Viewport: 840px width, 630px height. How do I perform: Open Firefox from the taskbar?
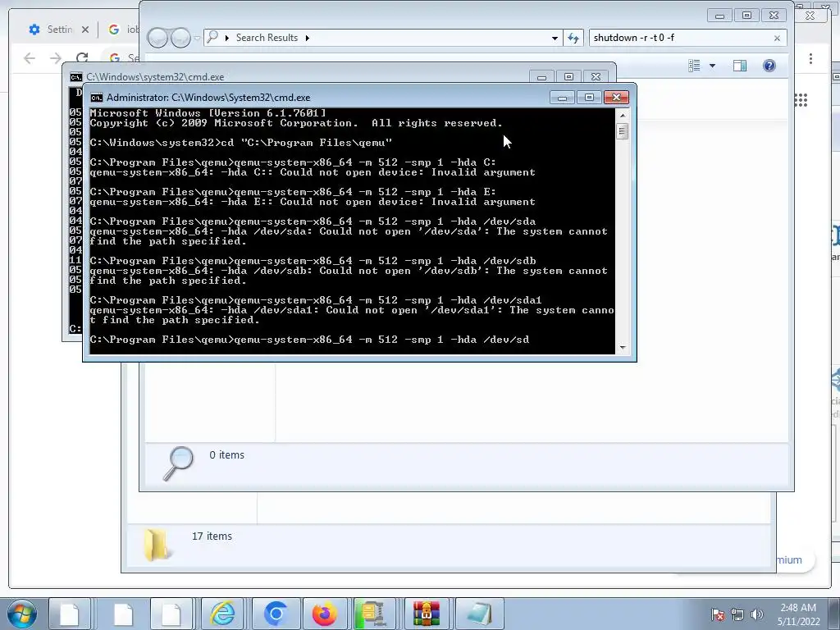tap(325, 614)
